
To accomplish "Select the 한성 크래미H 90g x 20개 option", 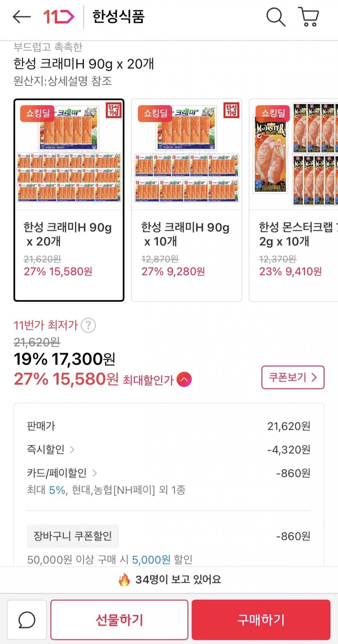I will tap(69, 200).
